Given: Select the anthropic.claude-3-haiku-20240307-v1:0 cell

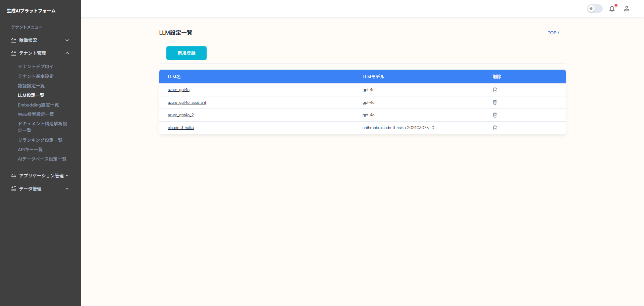Looking at the screenshot, I should point(398,128).
